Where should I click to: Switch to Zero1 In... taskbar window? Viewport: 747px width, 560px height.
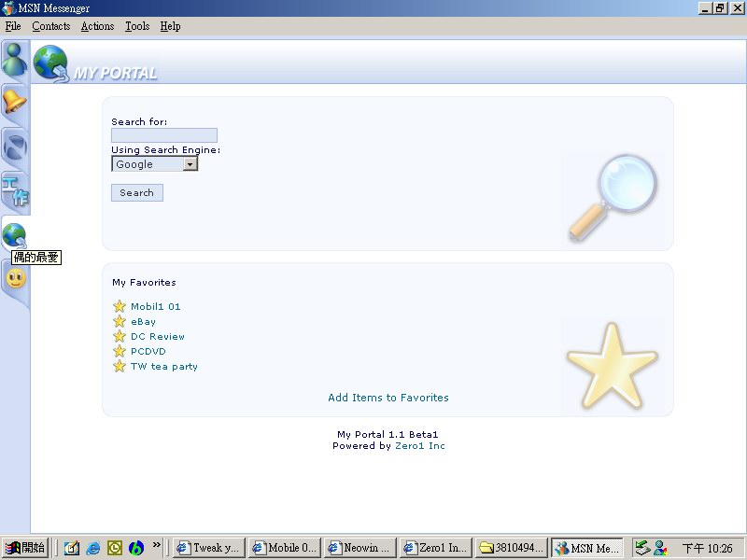point(436,548)
